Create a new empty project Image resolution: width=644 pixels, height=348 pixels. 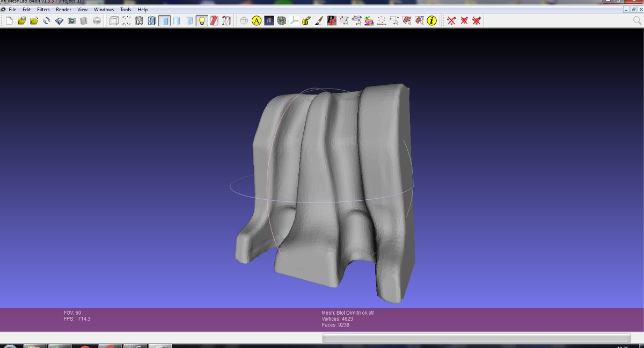click(9, 21)
